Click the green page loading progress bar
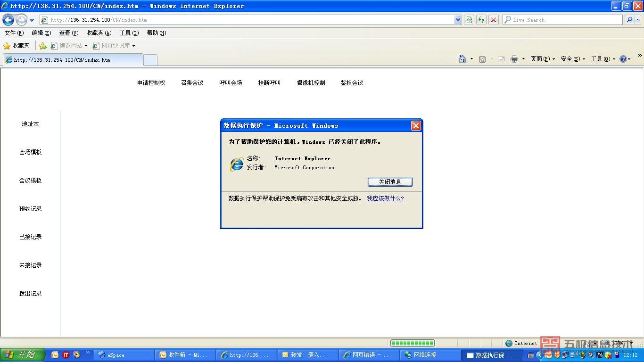This screenshot has height=362, width=644. 413,343
